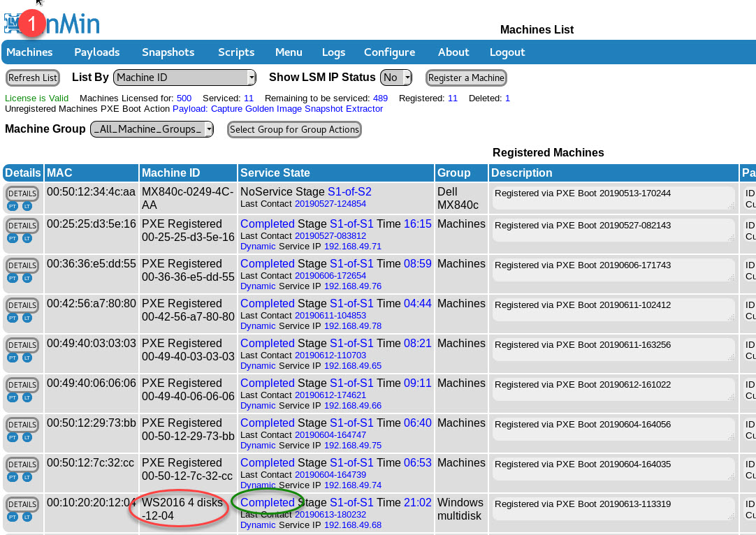The width and height of the screenshot is (756, 535).
Task: Click the LT icon for MAC 00:36:36:e5:dd:55
Action: (x=27, y=278)
